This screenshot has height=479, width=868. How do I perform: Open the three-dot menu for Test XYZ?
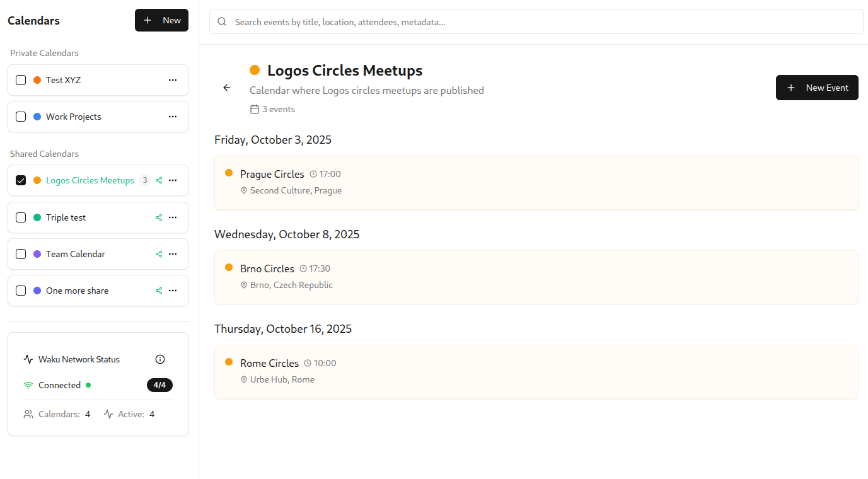(x=173, y=80)
